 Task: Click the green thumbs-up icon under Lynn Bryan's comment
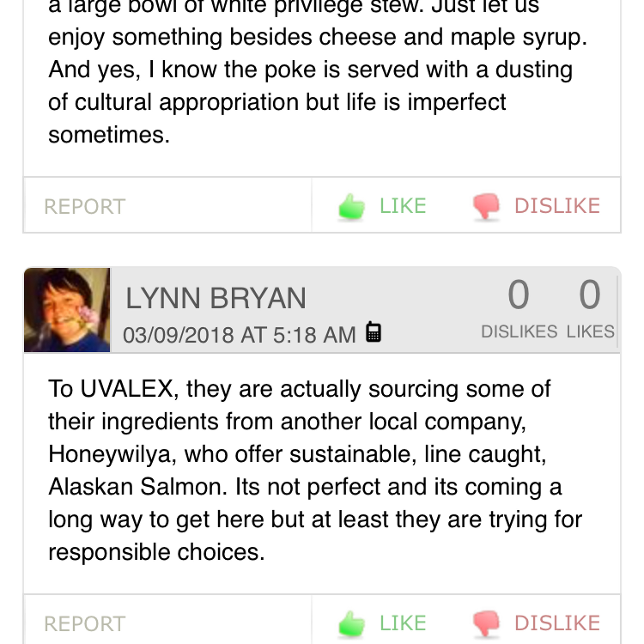coord(352,623)
